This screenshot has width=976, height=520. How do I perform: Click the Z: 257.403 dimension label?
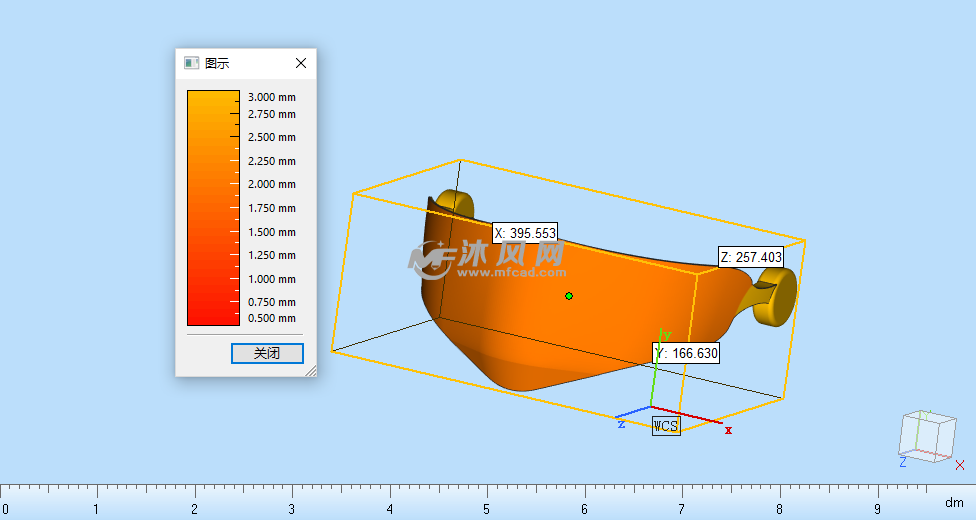(x=751, y=257)
